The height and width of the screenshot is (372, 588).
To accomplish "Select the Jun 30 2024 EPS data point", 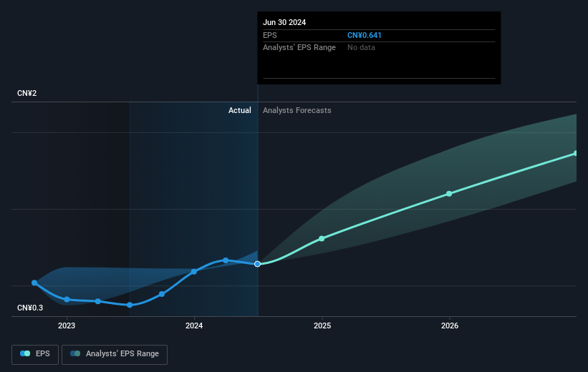I will point(257,264).
